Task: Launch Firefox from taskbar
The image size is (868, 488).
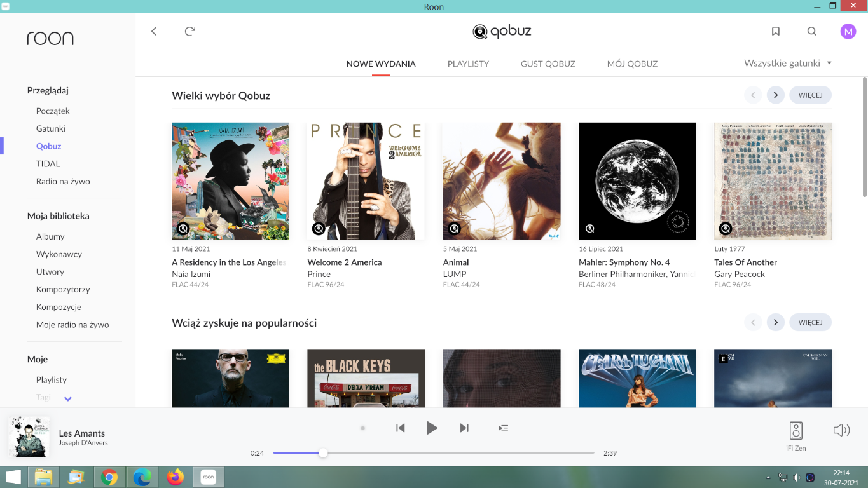Action: coord(175,477)
